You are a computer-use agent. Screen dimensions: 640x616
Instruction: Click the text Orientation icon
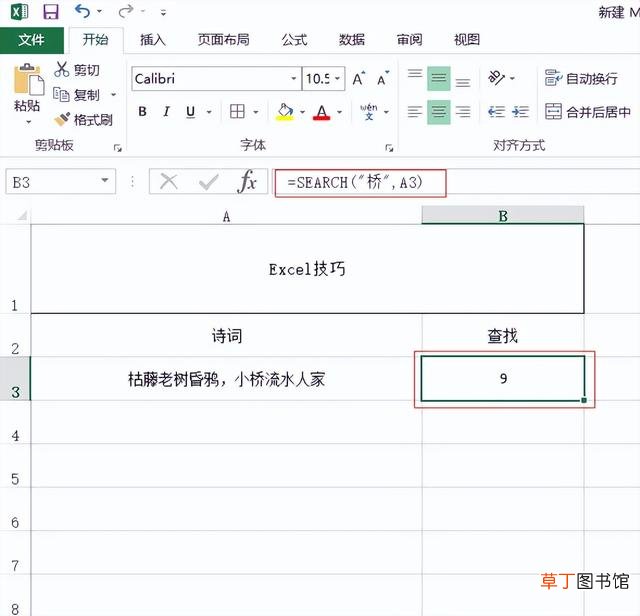point(496,78)
